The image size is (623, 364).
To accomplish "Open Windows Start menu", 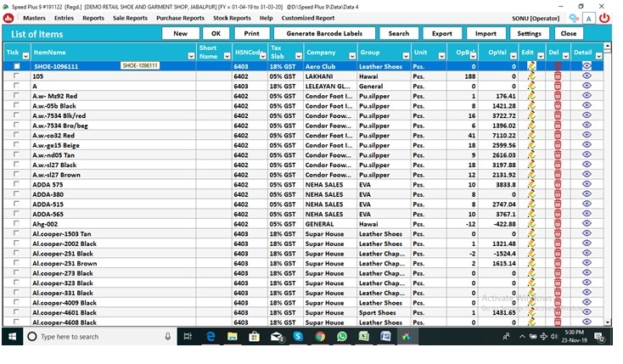I will (x=13, y=337).
